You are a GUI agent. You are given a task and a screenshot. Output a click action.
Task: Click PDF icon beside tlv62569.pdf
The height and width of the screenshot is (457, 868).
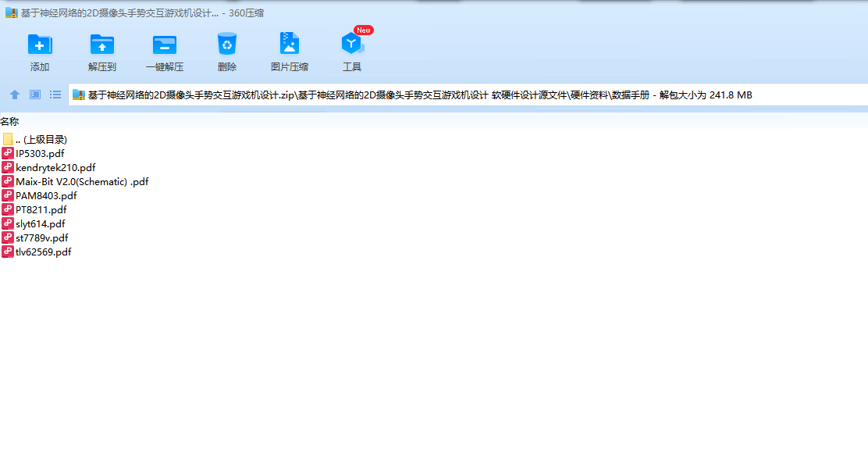pos(8,252)
